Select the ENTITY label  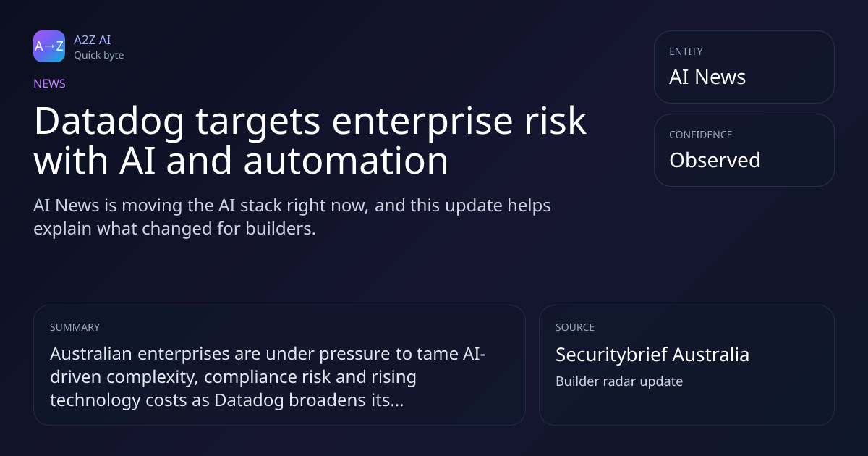pyautogui.click(x=686, y=51)
